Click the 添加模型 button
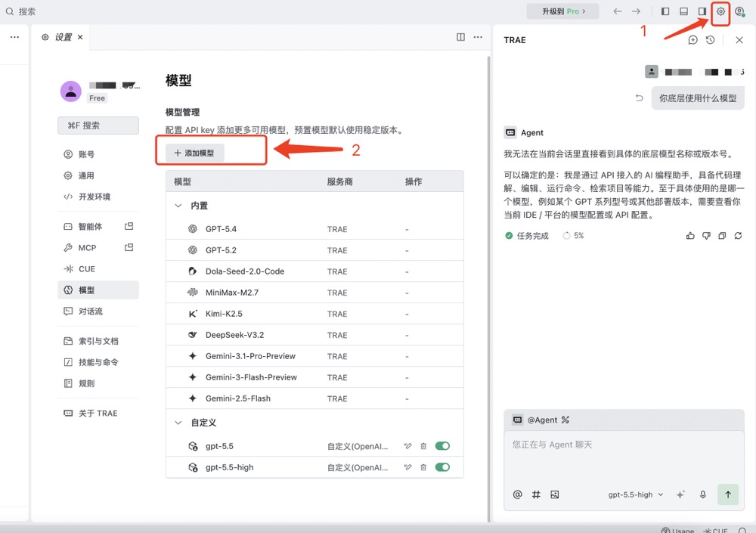Image resolution: width=756 pixels, height=533 pixels. tap(194, 153)
